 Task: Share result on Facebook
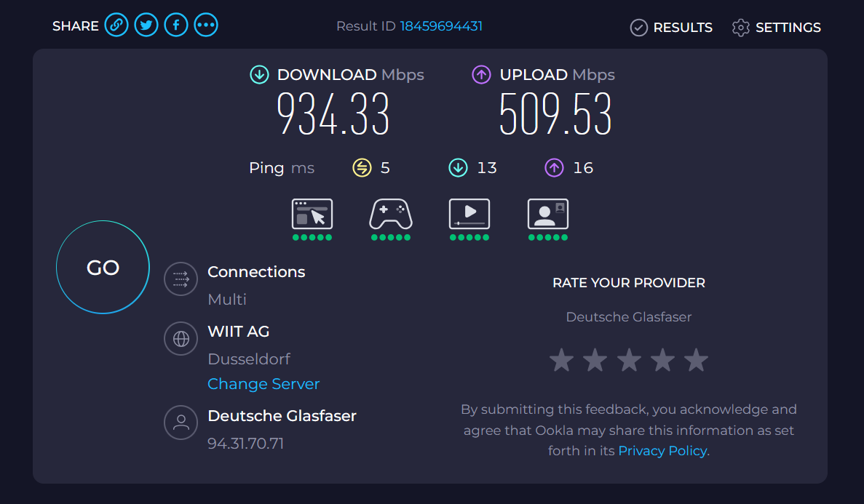click(x=175, y=25)
